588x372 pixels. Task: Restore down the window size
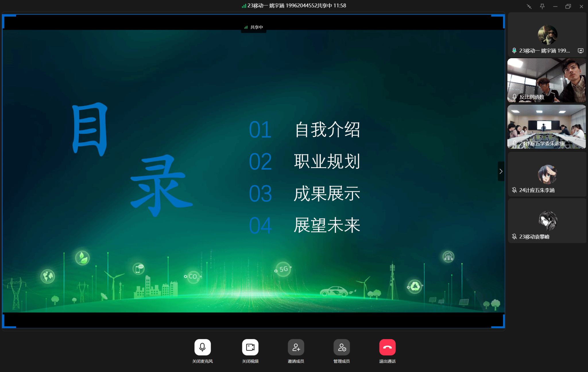click(x=568, y=6)
